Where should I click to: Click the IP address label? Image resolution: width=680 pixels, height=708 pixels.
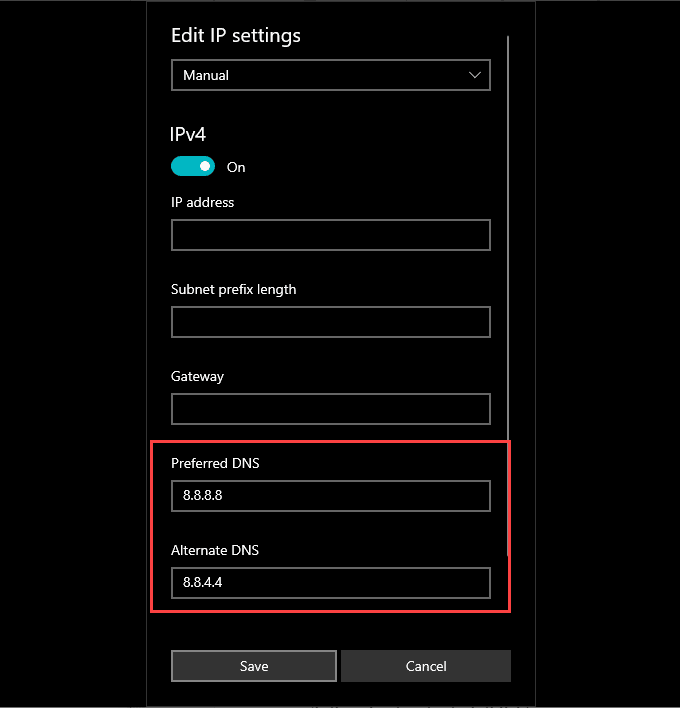click(202, 202)
